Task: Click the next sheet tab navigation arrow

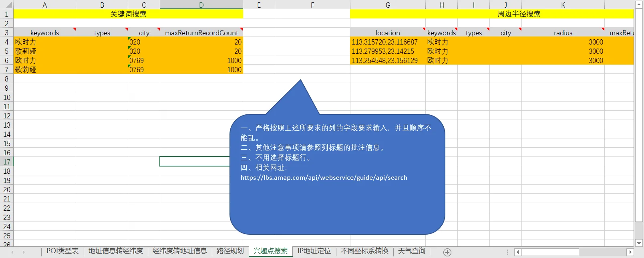Action: 24,252
